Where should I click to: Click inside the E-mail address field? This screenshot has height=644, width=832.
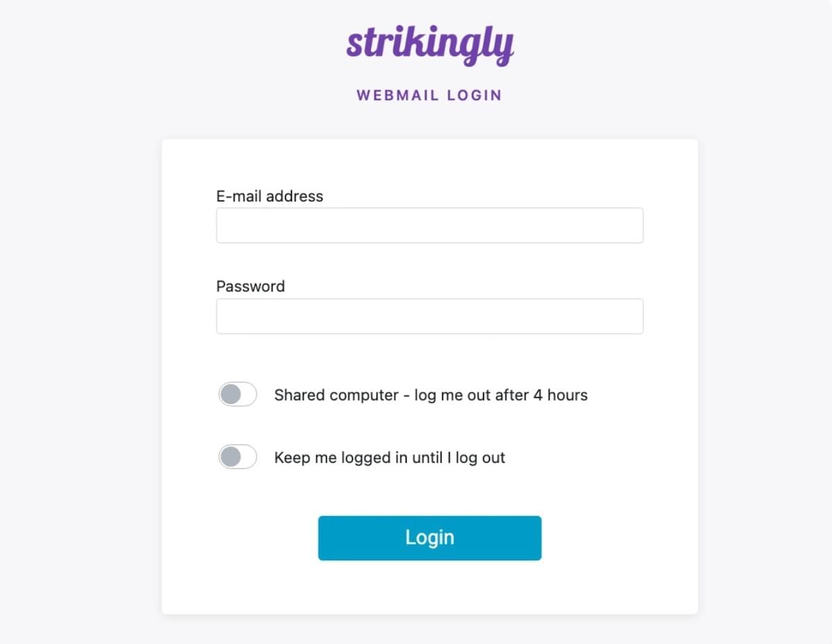click(x=429, y=225)
